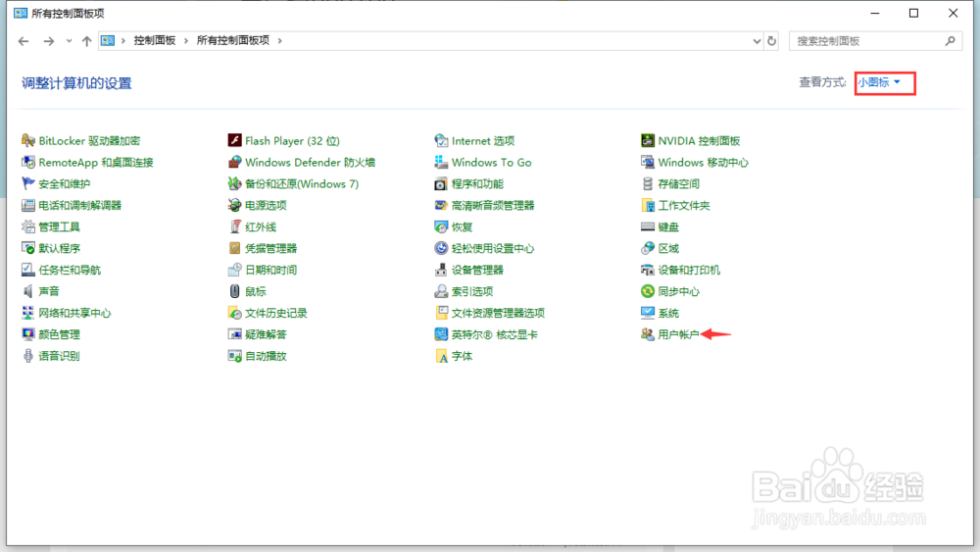Screen dimensions: 980x552
Task: Open the 文件历史记录 link
Action: [x=275, y=313]
